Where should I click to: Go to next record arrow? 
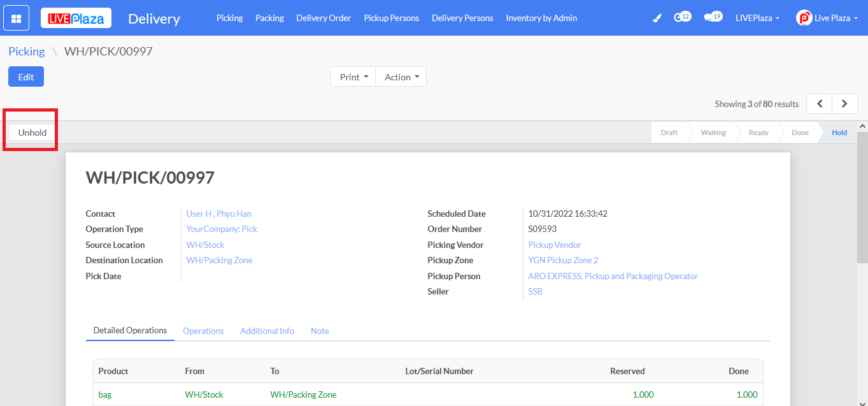(844, 104)
